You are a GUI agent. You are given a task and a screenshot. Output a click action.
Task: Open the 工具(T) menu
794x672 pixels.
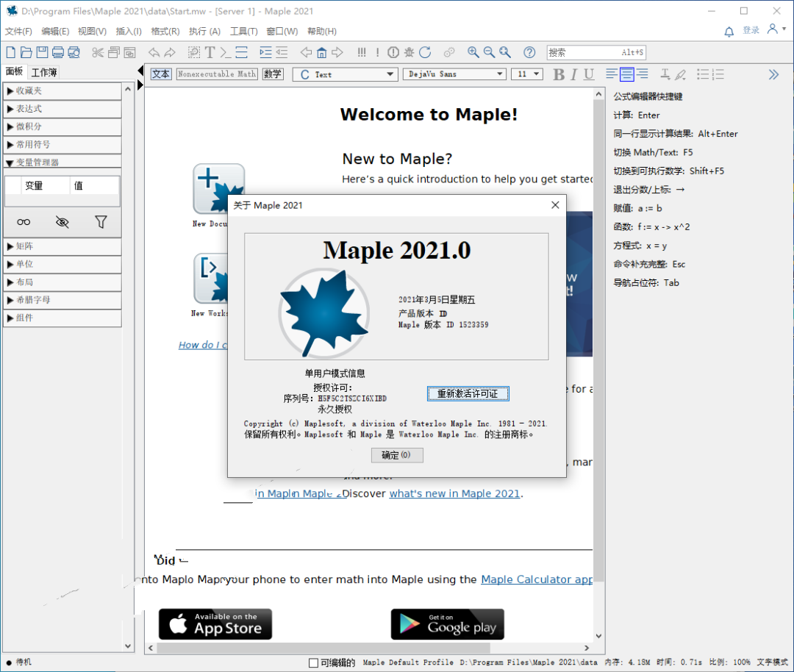click(x=243, y=32)
